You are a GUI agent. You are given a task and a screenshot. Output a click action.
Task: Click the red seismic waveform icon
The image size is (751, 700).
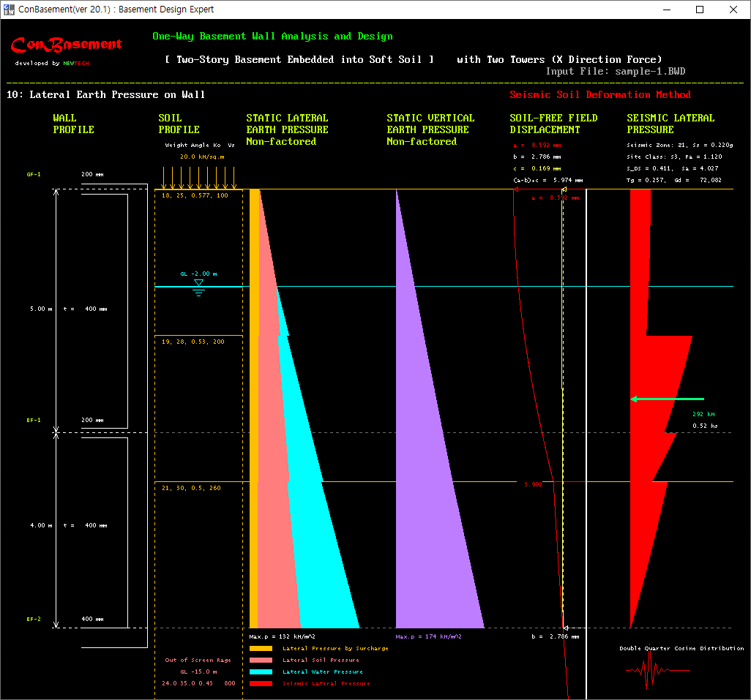(647, 671)
